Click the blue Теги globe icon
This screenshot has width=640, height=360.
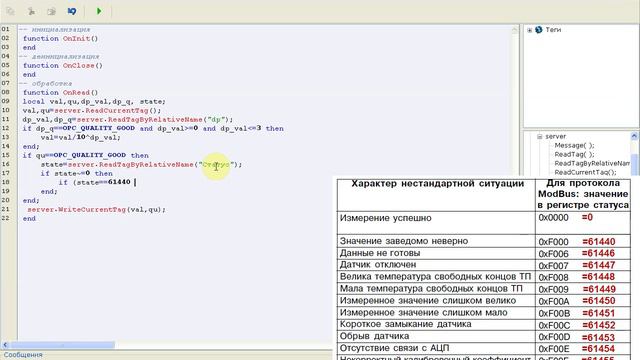[539, 30]
